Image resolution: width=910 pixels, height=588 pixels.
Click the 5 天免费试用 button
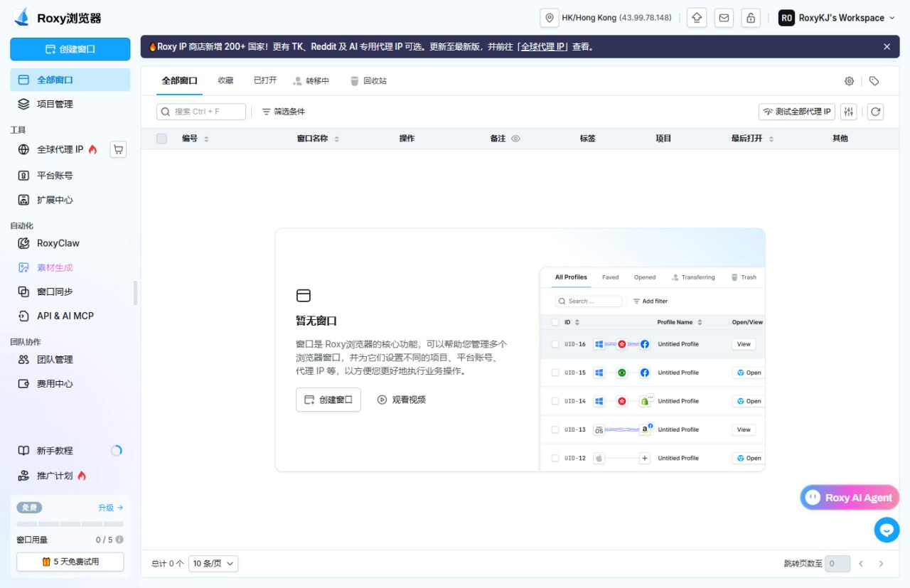[x=70, y=562]
